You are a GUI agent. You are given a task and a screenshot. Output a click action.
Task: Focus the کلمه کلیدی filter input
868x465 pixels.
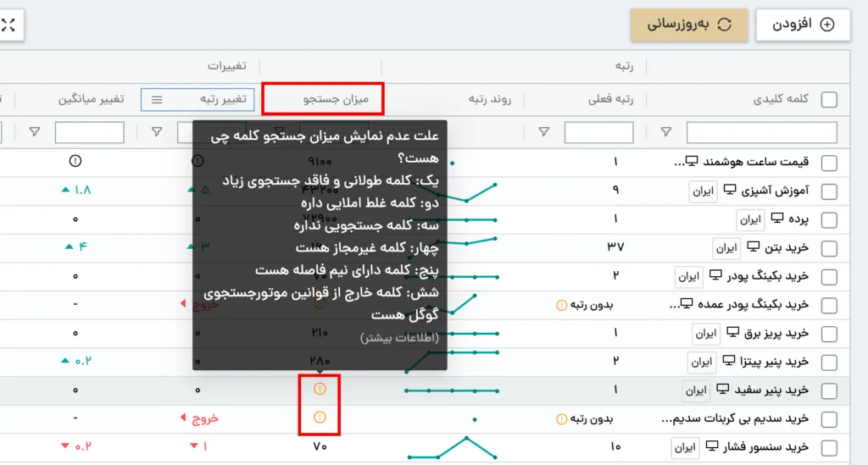click(762, 133)
